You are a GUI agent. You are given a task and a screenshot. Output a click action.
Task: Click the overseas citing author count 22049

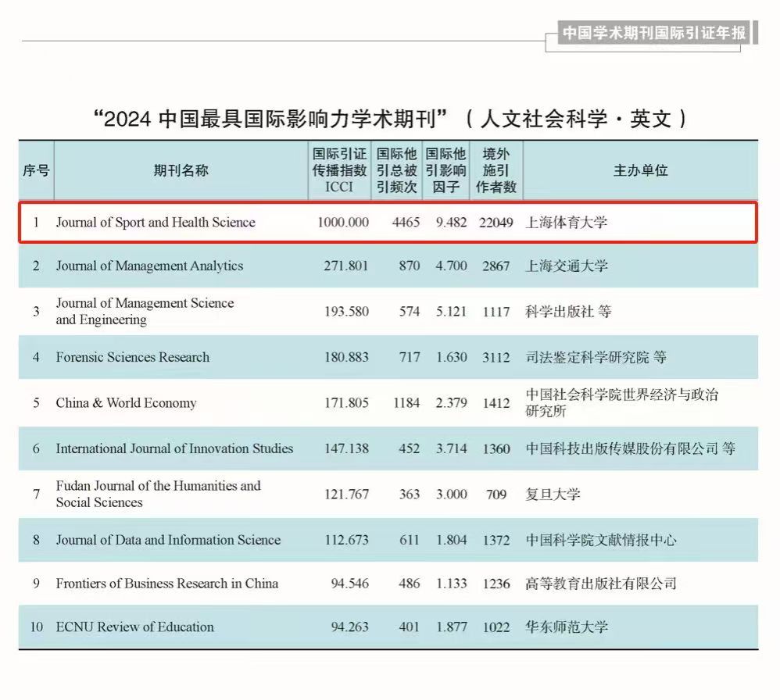(496, 223)
